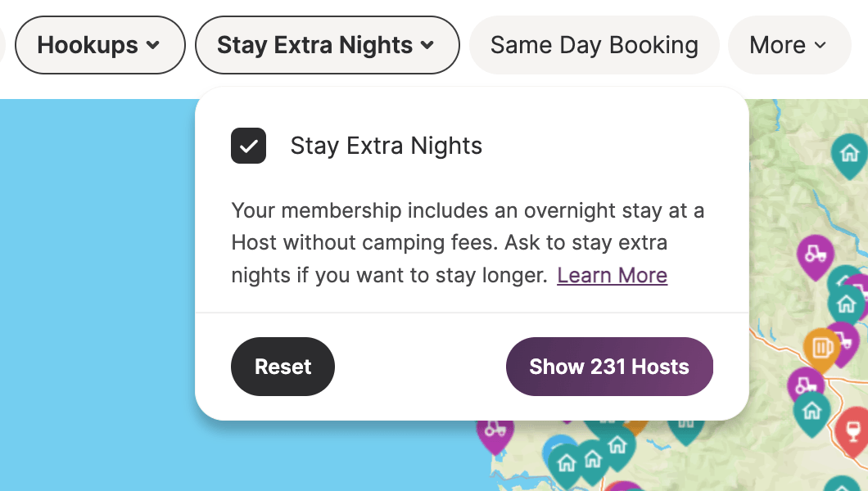Image resolution: width=868 pixels, height=491 pixels.
Task: Click the Stay Extra Nights label beside checkbox
Action: (x=387, y=146)
